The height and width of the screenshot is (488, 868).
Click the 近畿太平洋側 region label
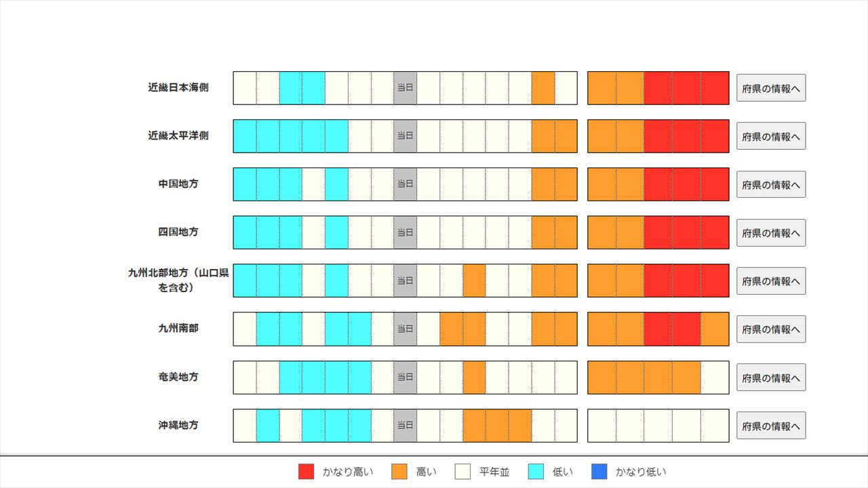pyautogui.click(x=178, y=136)
